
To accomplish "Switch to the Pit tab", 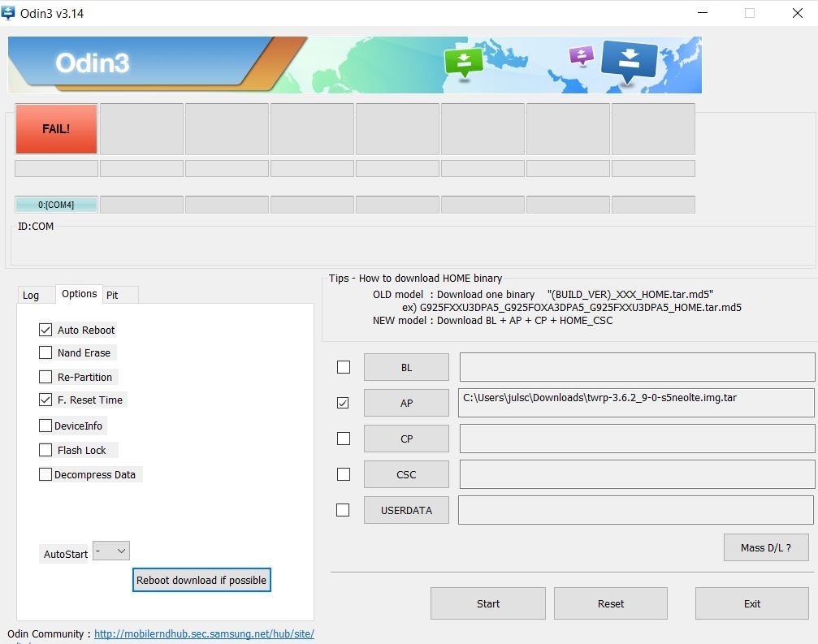I will tap(112, 295).
